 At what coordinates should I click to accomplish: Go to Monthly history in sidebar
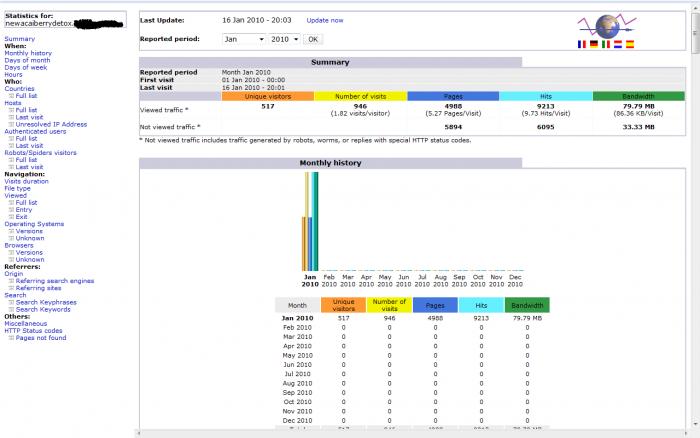[x=28, y=53]
